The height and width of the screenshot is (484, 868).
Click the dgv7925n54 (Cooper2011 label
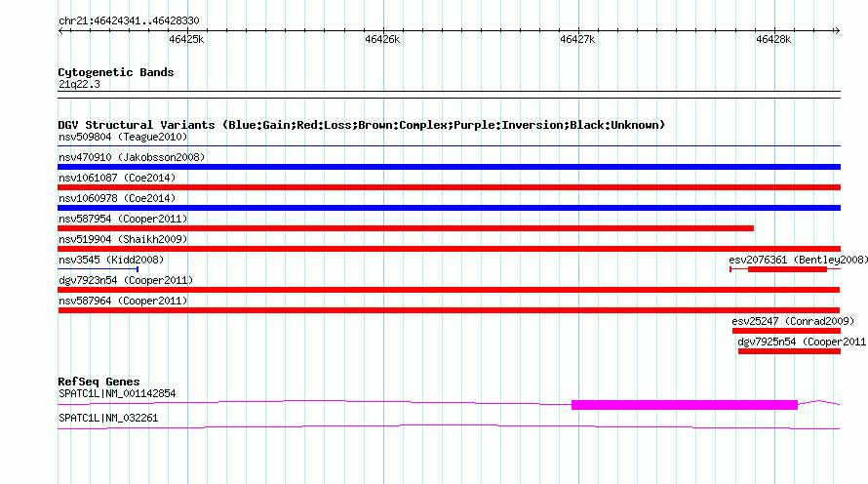click(x=802, y=342)
